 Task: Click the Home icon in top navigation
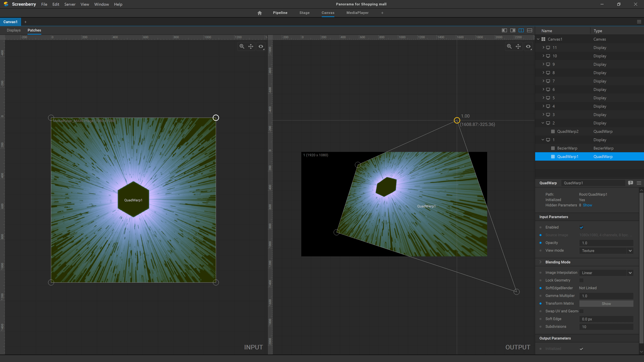260,13
